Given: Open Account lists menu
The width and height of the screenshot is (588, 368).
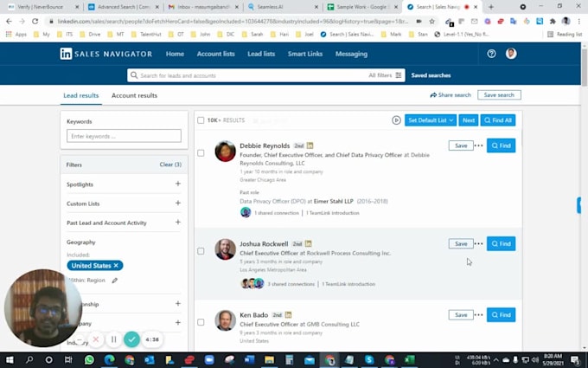Looking at the screenshot, I should (215, 54).
